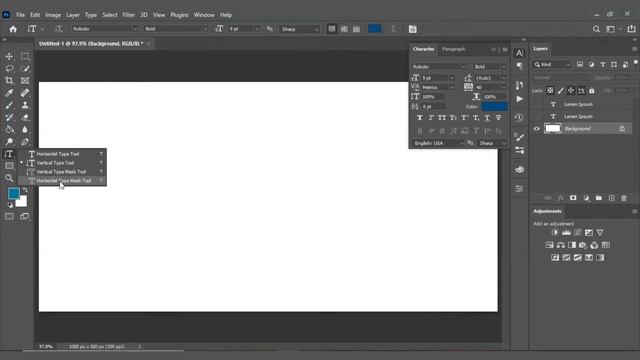Select the Lasso tool
The image size is (640, 360).
pyautogui.click(x=9, y=69)
